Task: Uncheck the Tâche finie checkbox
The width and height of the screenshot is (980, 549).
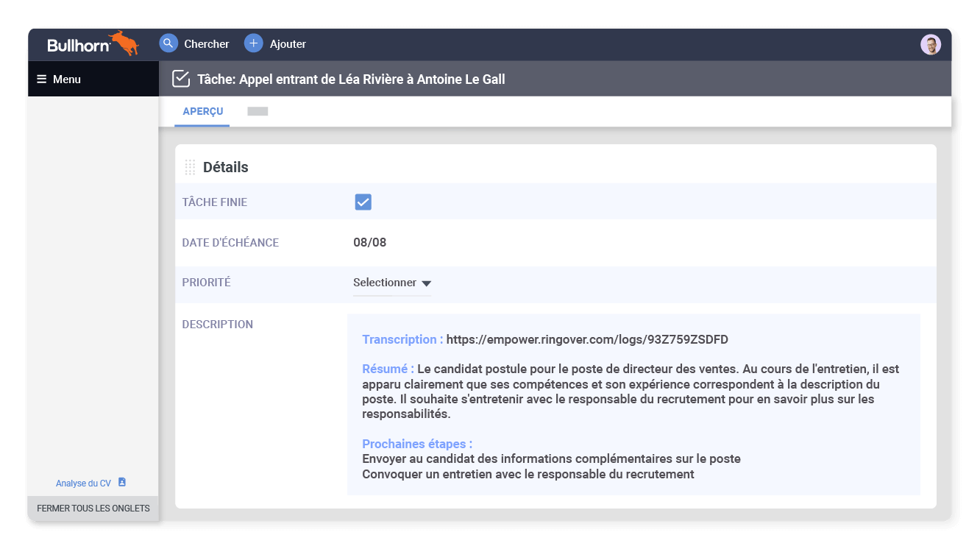Action: coord(363,202)
